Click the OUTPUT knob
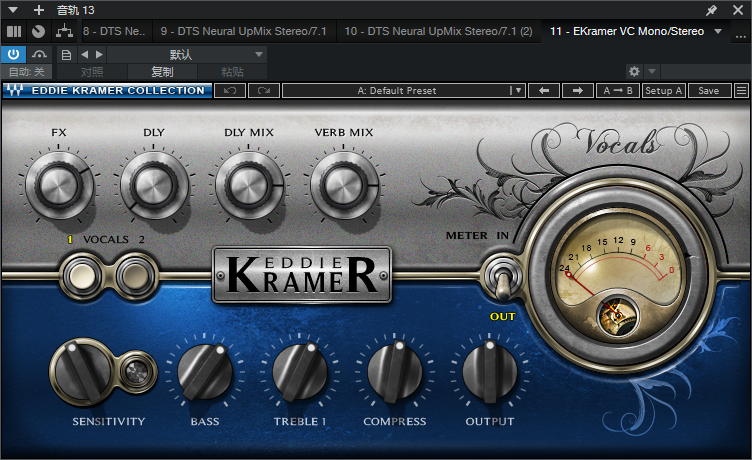 (x=489, y=372)
